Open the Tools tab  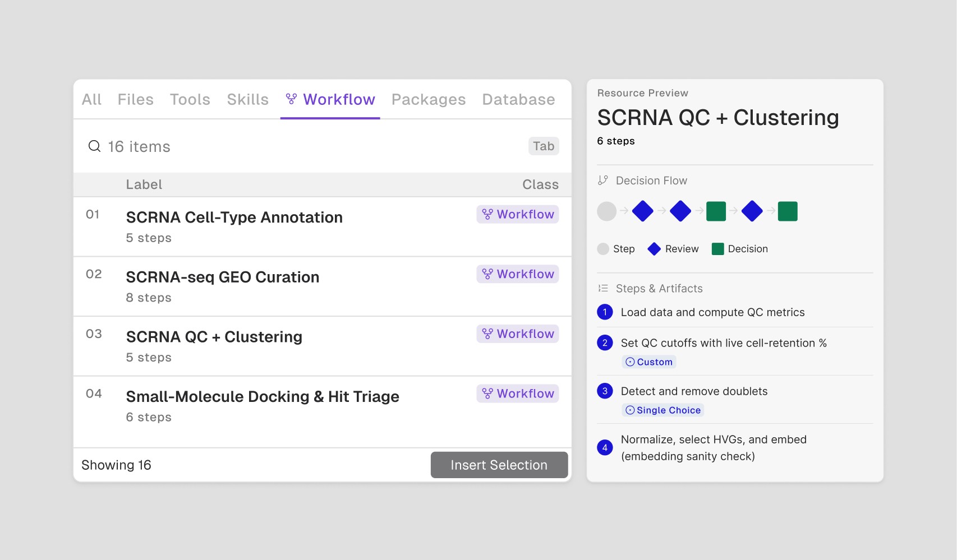190,99
